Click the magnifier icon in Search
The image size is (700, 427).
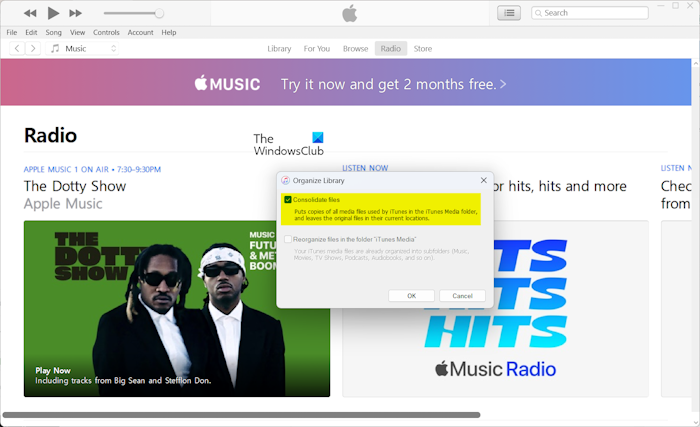pos(538,13)
